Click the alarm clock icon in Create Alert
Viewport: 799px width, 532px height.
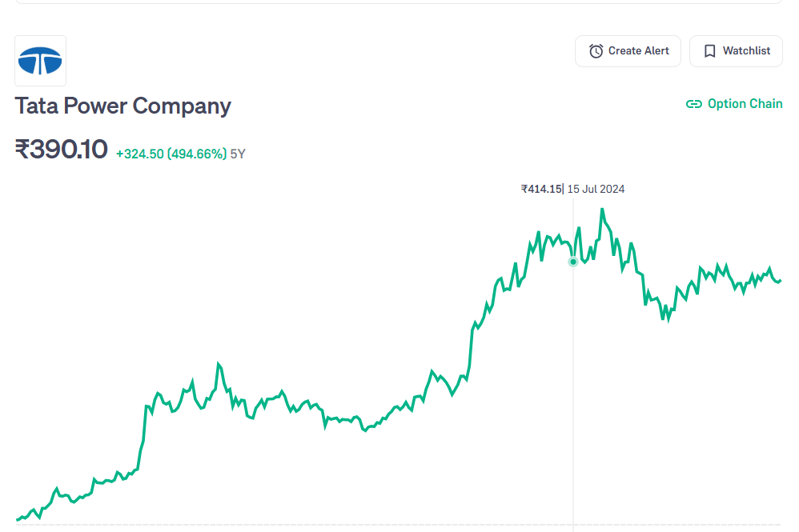[596, 51]
